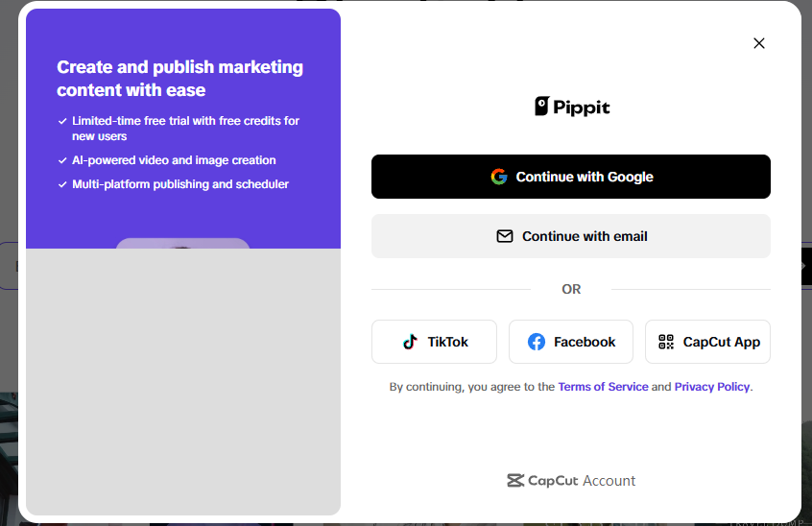The height and width of the screenshot is (526, 812).
Task: Click checkmark beside Multi-platform publishing
Action: (62, 184)
